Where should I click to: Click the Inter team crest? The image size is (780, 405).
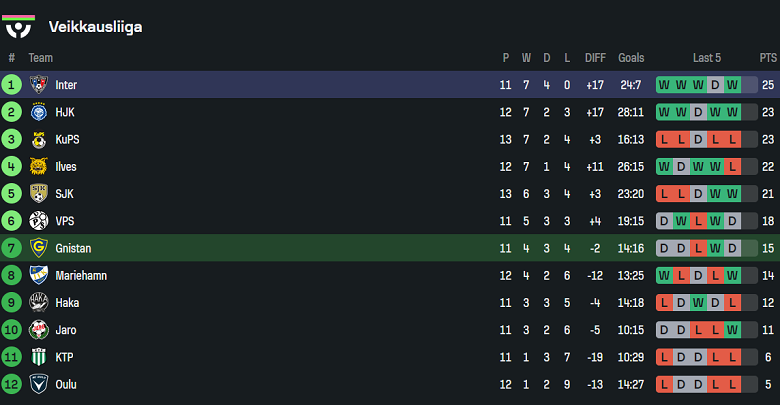pyautogui.click(x=39, y=85)
